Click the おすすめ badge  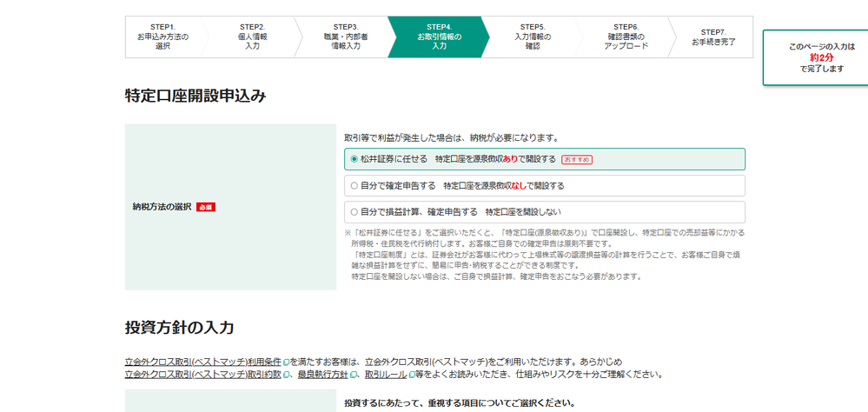(577, 159)
